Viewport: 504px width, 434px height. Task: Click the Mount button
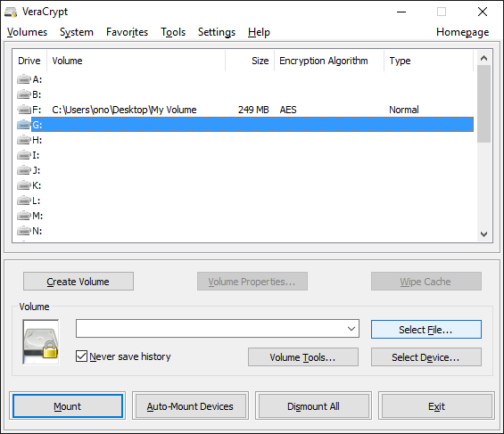pos(68,406)
